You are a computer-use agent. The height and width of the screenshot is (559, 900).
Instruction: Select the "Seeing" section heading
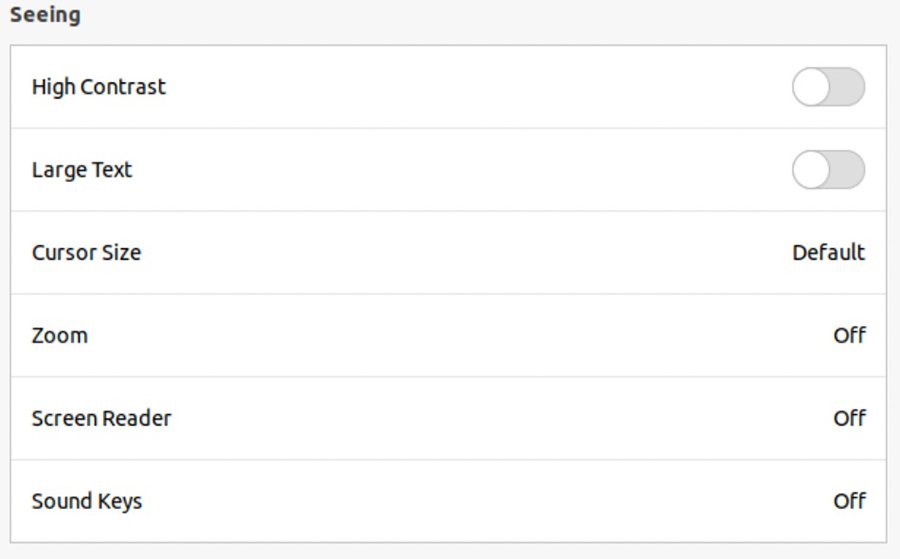tap(45, 16)
